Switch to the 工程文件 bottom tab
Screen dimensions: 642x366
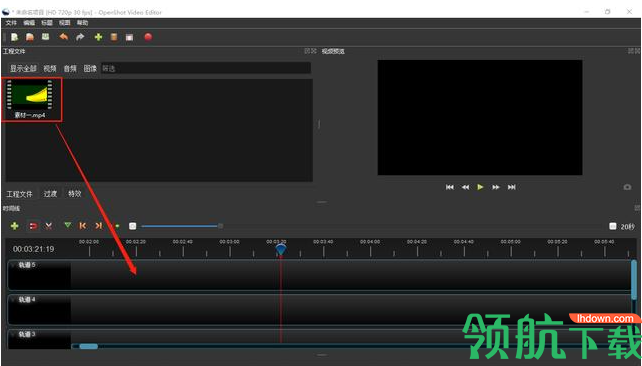click(20, 194)
